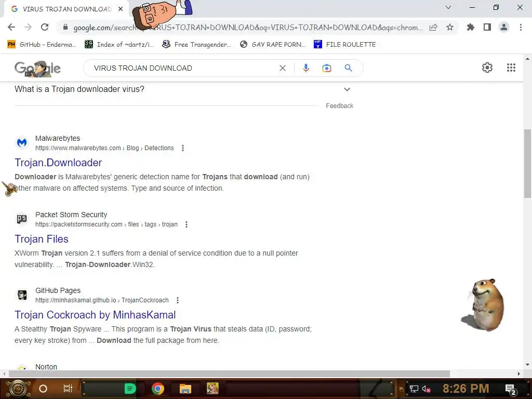Open the Chrome three-dot menu
The width and height of the screenshot is (532, 399).
click(521, 27)
